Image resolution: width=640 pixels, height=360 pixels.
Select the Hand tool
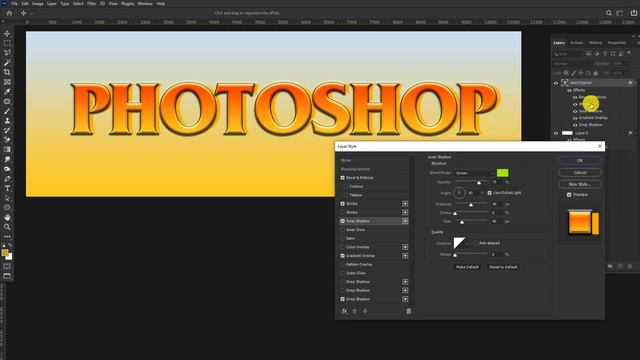pyautogui.click(x=7, y=217)
